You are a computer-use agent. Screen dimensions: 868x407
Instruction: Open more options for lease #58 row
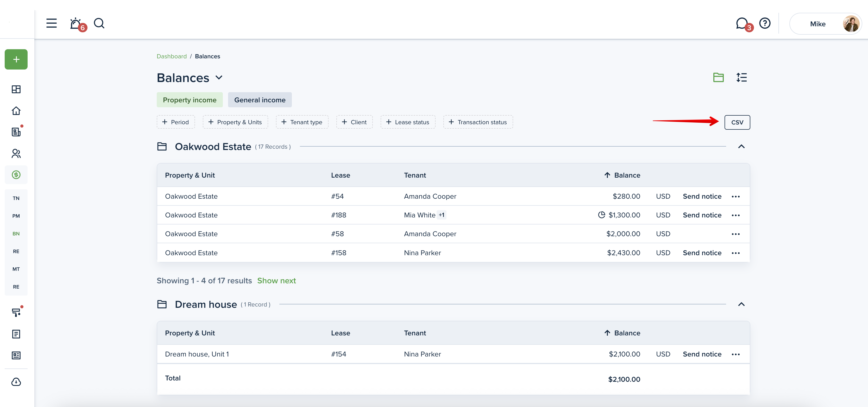[x=735, y=234]
